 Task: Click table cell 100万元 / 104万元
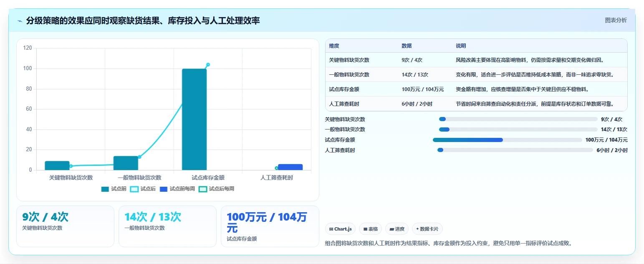[x=423, y=89]
